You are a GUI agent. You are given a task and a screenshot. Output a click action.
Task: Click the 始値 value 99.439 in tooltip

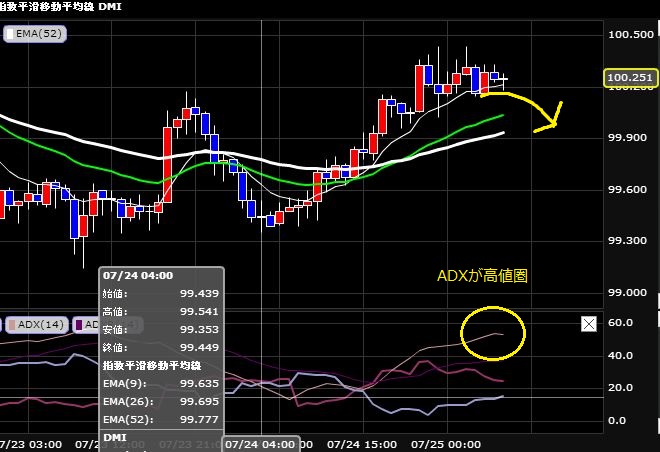coord(200,294)
